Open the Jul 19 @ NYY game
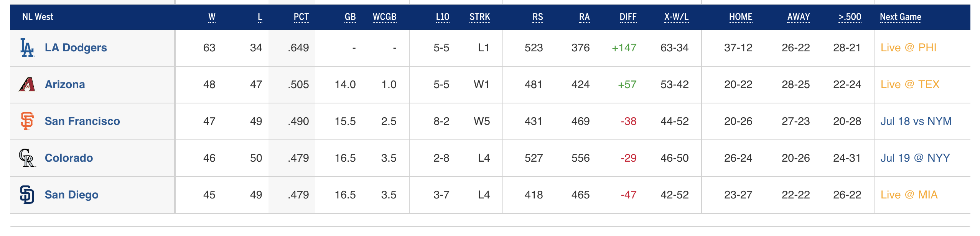Viewport: 980px width, 236px height. 915,158
